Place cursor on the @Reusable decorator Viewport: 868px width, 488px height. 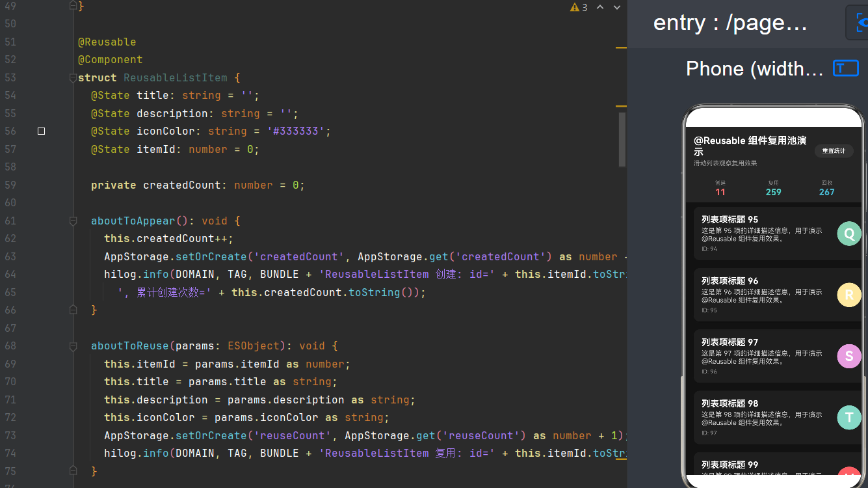point(107,42)
